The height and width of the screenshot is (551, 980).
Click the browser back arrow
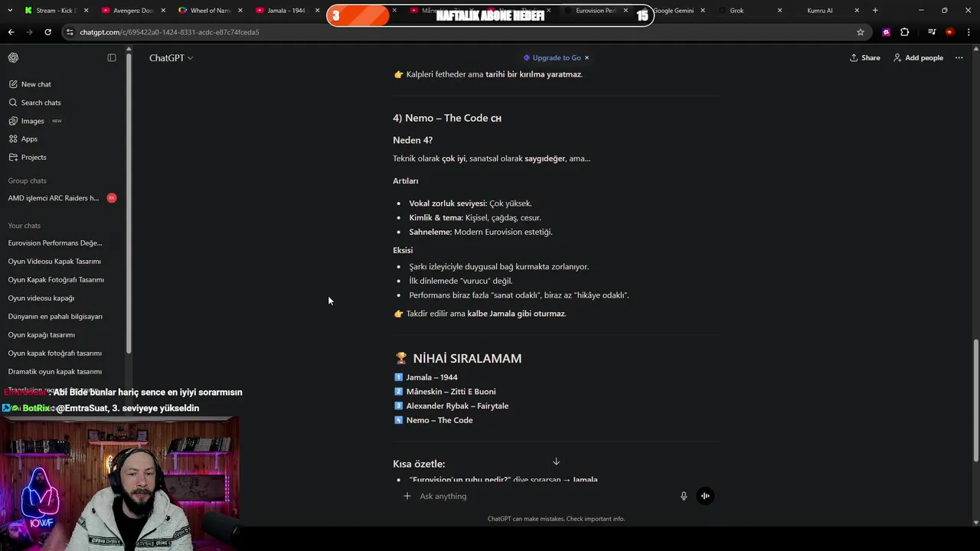(x=11, y=32)
